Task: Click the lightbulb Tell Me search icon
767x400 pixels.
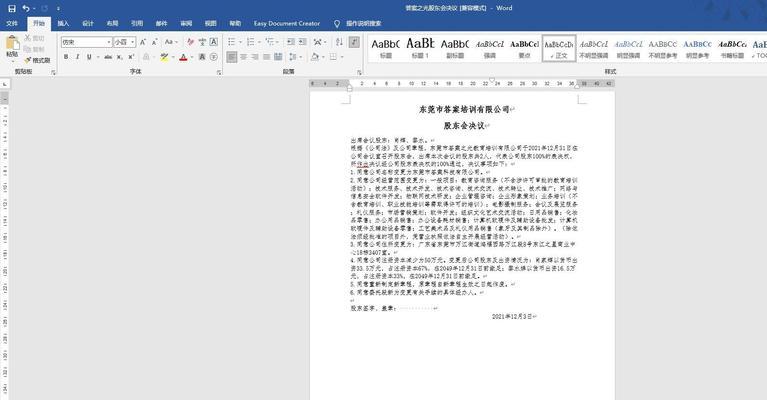Action: pyautogui.click(x=337, y=23)
